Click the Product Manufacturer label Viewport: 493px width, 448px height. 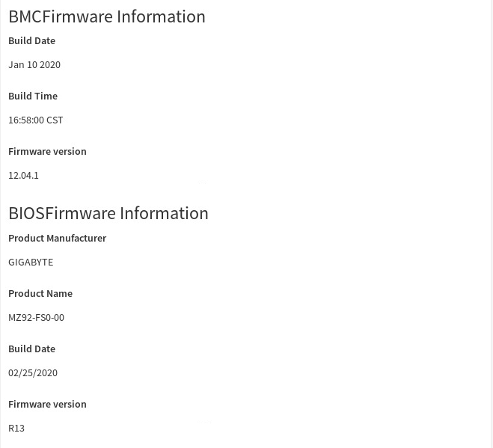pyautogui.click(x=57, y=238)
